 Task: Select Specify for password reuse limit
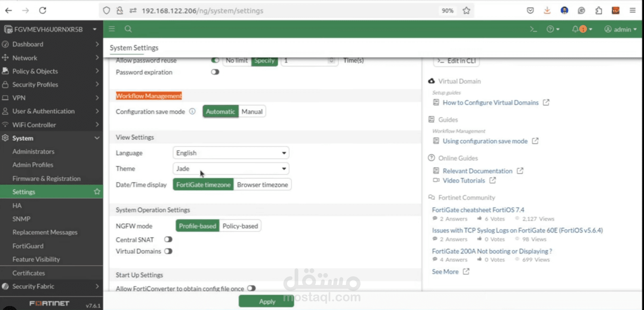click(264, 60)
